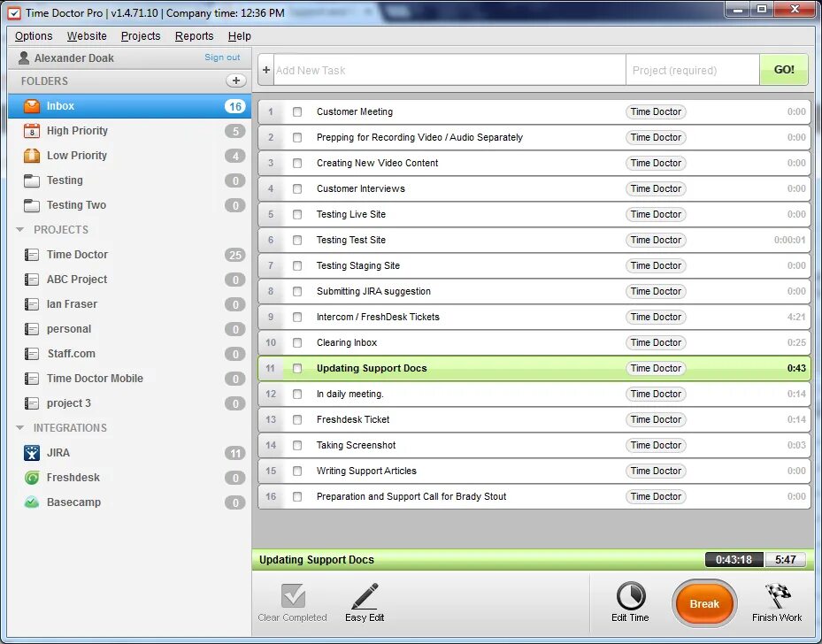Open the Inbox folder icon

tap(32, 106)
